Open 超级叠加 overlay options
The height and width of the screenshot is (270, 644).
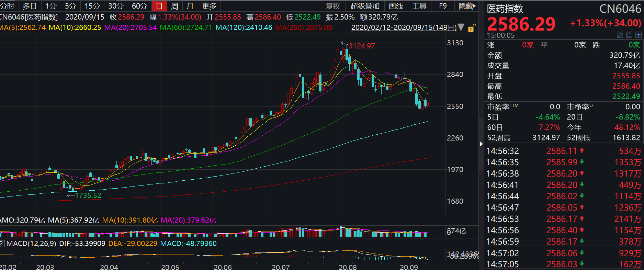pyautogui.click(x=365, y=6)
